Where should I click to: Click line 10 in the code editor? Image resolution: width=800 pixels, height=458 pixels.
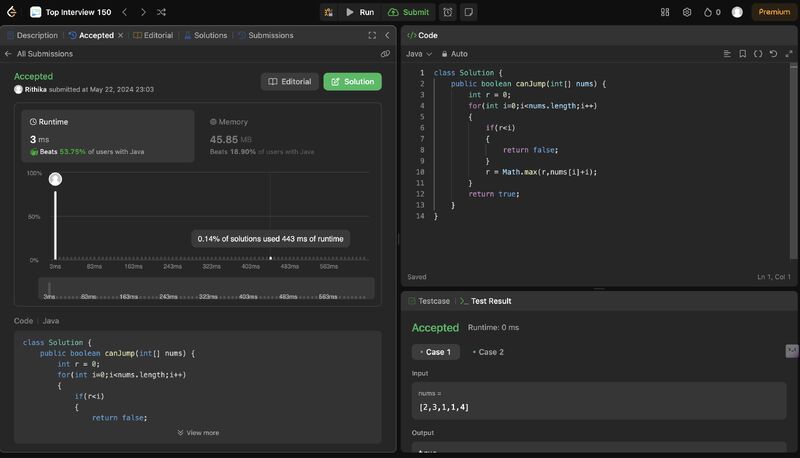[541, 172]
